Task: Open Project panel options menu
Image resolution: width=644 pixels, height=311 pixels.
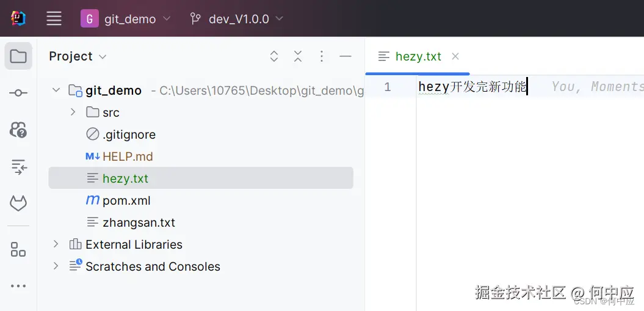Action: (322, 56)
